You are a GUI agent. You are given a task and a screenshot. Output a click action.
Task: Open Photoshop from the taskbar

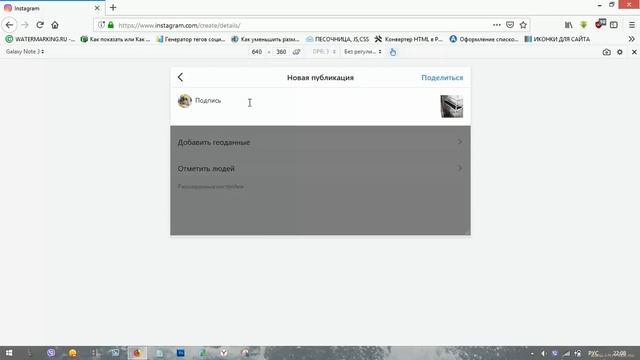[x=180, y=353]
